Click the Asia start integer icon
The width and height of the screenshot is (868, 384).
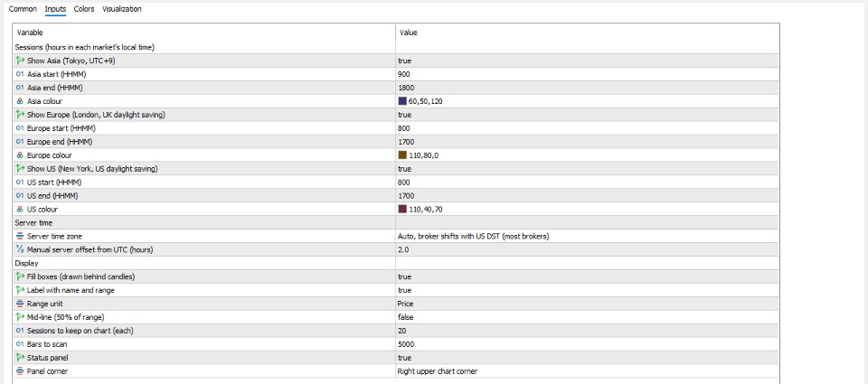point(21,74)
